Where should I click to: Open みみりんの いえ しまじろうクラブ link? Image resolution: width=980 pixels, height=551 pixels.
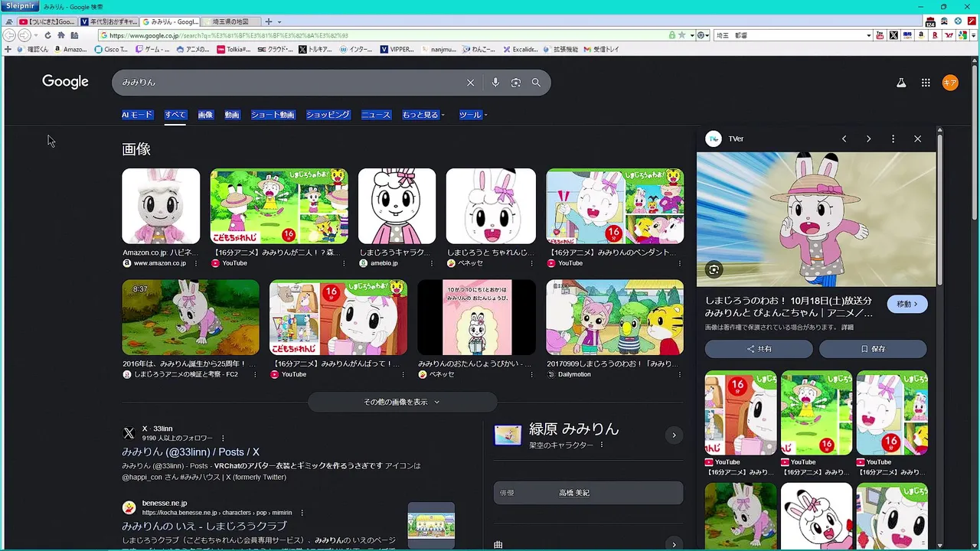204,526
